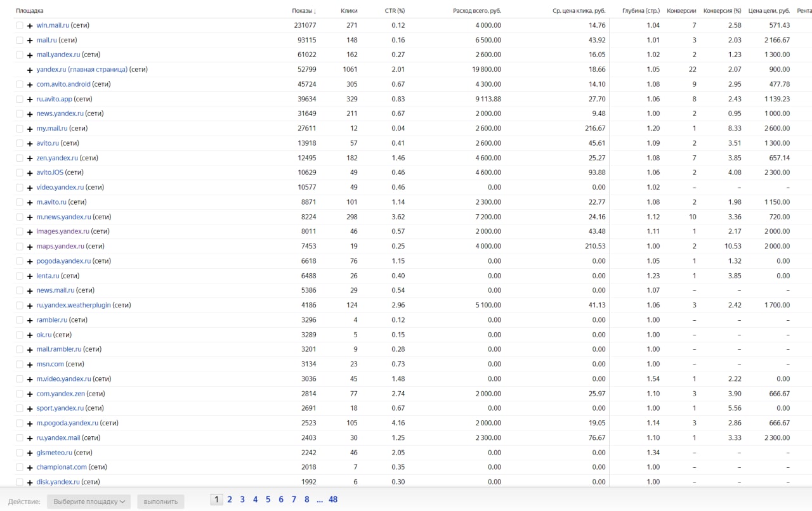Click 10.53 conversion value for maps.yandex.ru
The height and width of the screenshot is (511, 812).
[733, 246]
